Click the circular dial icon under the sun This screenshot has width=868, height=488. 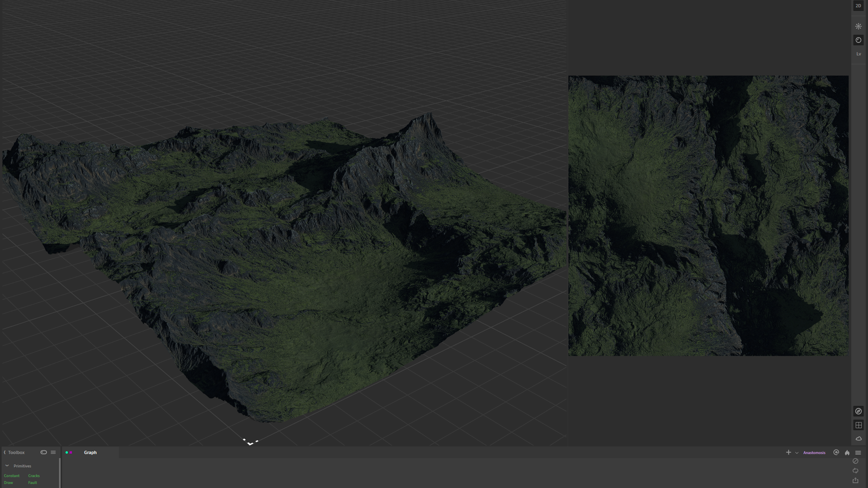coord(858,40)
